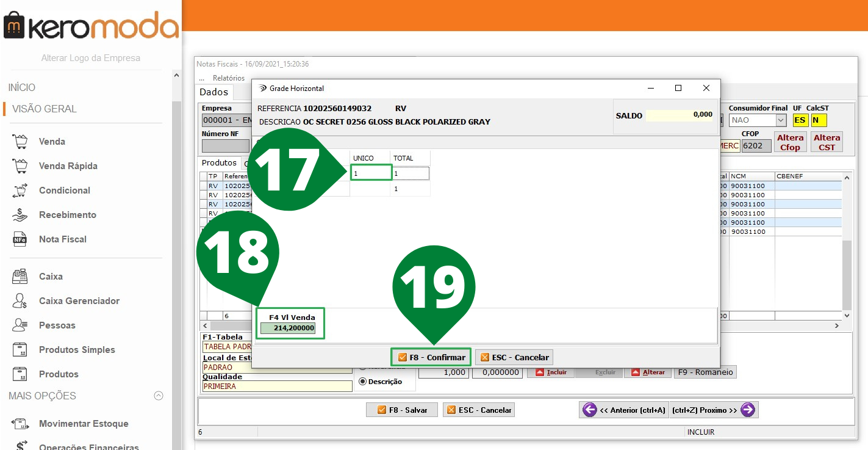Open the Venda Rápida sidebar icon
Viewport: 868px width, 450px height.
click(x=21, y=166)
